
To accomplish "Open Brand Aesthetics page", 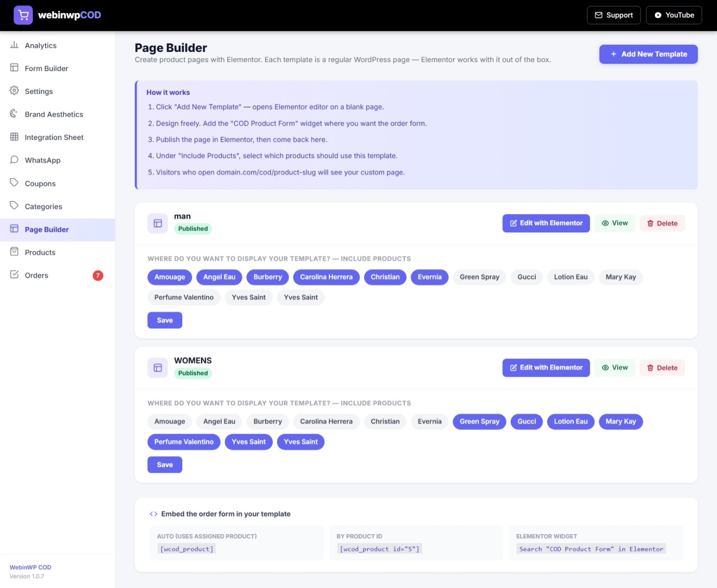I will (57, 114).
